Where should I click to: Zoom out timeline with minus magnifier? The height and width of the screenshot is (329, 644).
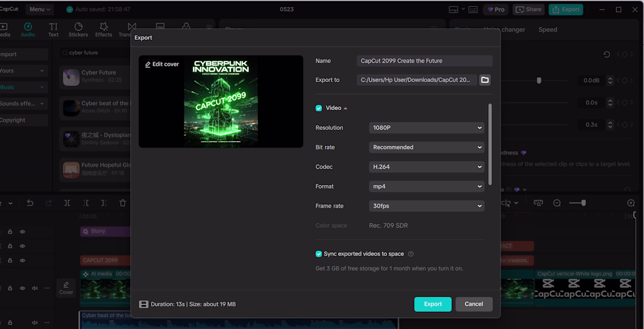[x=557, y=203]
